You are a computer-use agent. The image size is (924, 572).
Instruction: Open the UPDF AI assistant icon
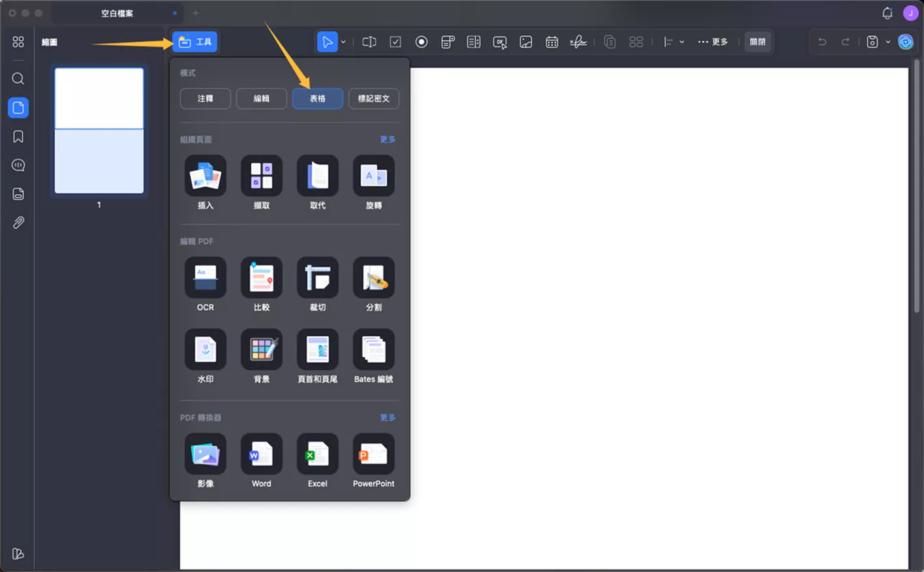tap(906, 42)
